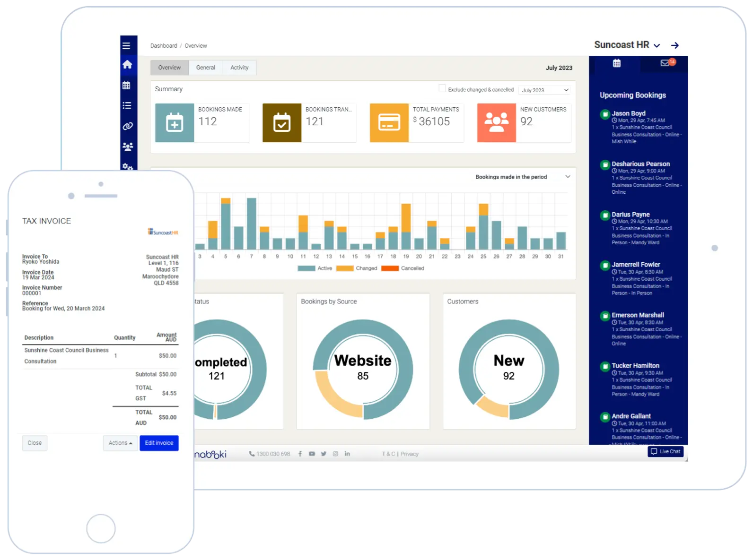
Task: Click the Active legend color swatch
Action: pyautogui.click(x=306, y=268)
